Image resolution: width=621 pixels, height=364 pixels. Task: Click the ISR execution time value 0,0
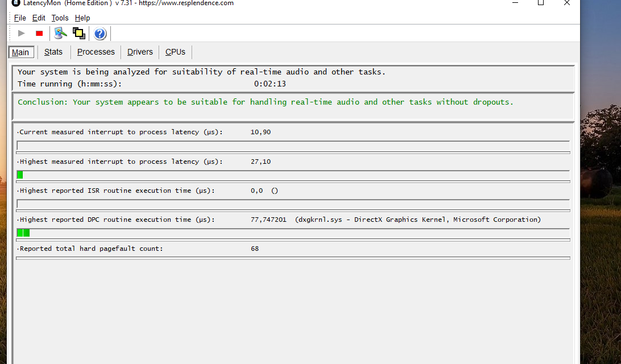256,191
